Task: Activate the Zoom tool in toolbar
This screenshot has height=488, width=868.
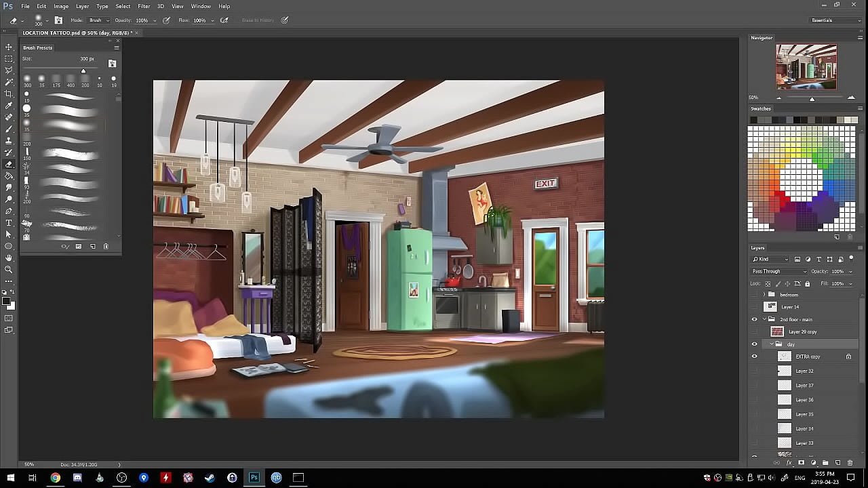Action: 9,269
